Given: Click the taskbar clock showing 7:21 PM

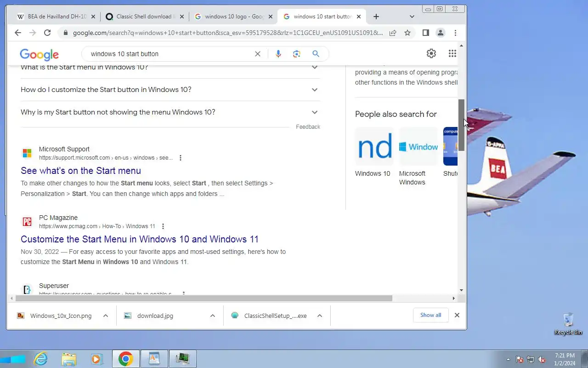Looking at the screenshot, I should [565, 359].
